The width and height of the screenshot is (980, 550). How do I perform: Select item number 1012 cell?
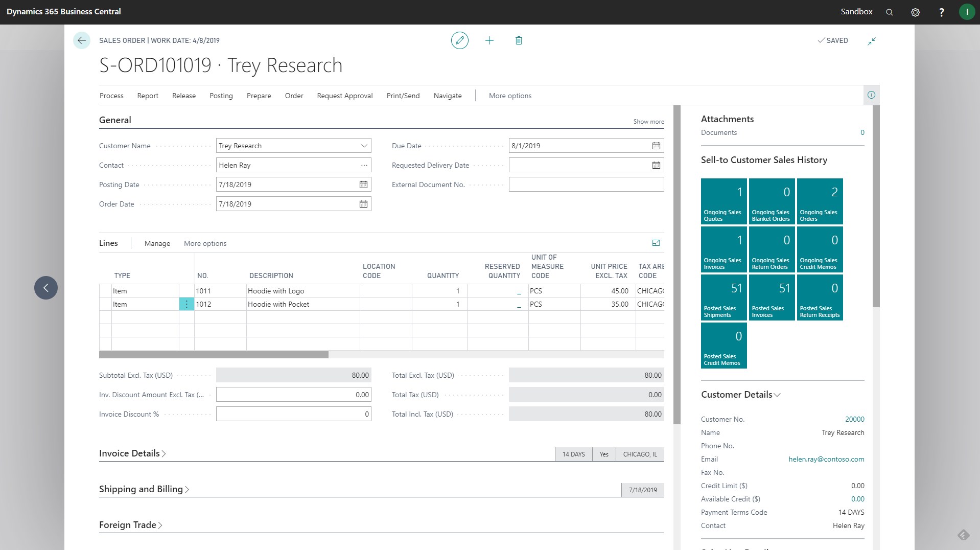(220, 304)
